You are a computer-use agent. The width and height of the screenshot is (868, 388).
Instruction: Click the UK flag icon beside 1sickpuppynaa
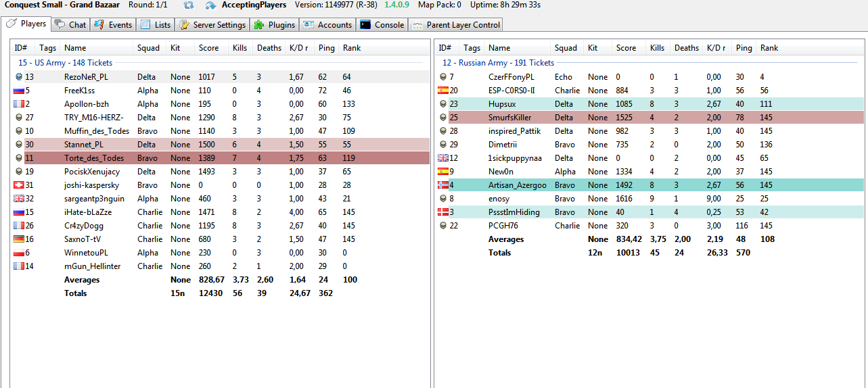click(x=443, y=158)
